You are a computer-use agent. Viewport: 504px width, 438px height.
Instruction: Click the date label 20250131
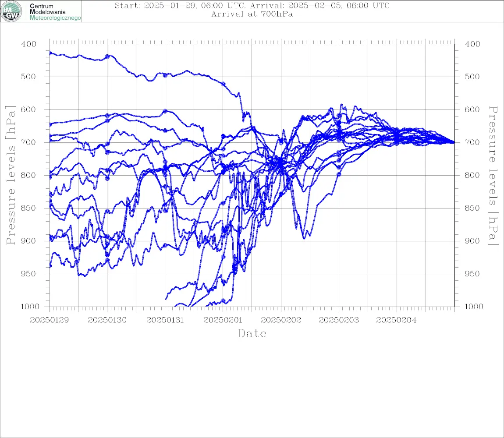click(x=165, y=320)
